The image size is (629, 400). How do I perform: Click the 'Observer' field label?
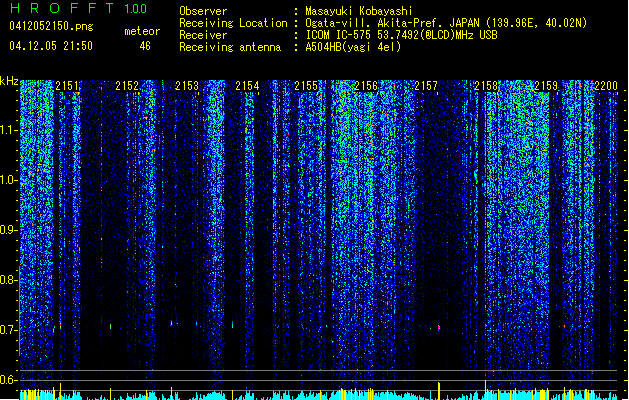click(x=203, y=11)
